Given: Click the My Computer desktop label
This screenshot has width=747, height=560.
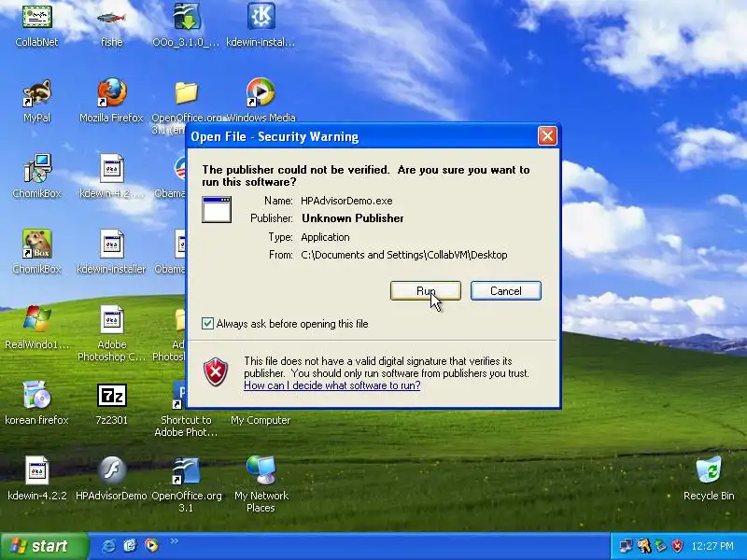Looking at the screenshot, I should point(261,420).
